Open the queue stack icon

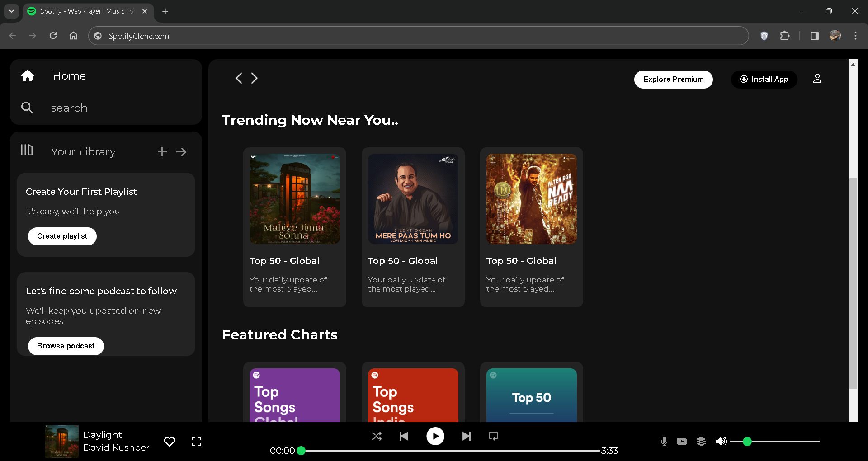[x=701, y=442]
